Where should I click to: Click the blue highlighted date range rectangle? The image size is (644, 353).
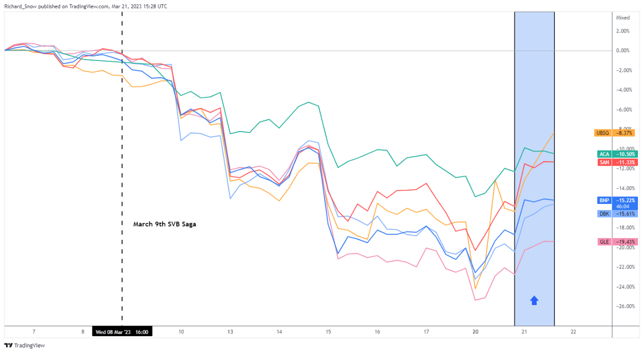[534, 169]
